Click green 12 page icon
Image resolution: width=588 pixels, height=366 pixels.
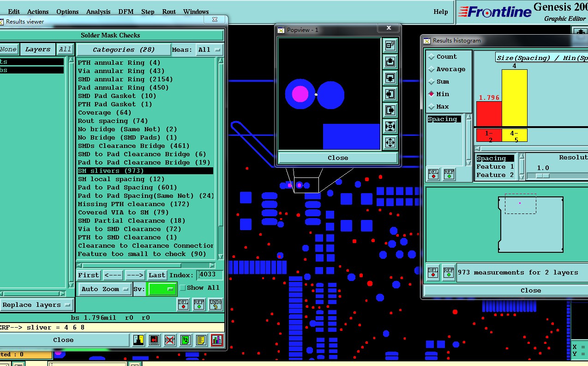point(186,340)
